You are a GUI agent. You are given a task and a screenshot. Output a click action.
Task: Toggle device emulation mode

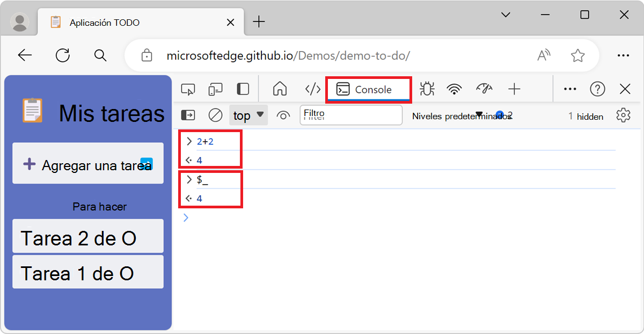tap(215, 89)
